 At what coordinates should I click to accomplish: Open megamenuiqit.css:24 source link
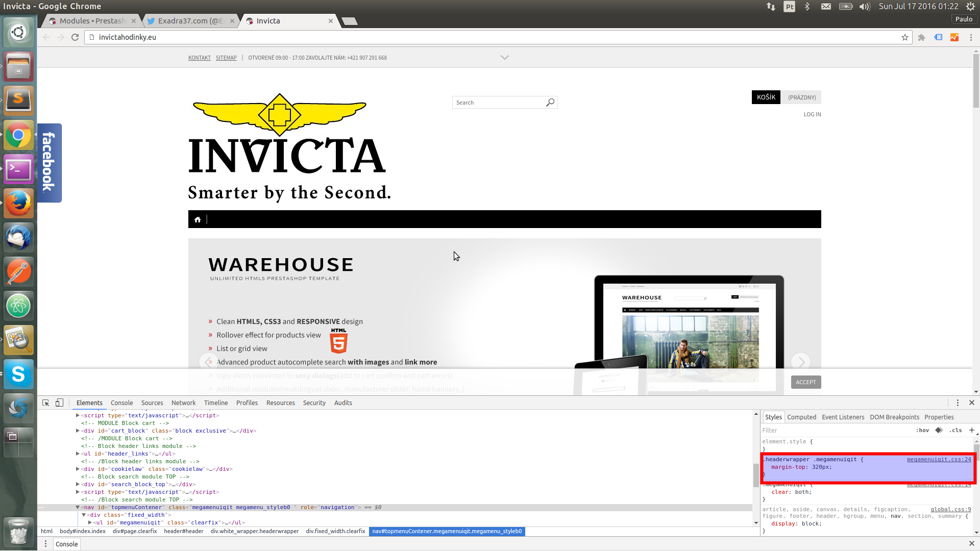(939, 459)
